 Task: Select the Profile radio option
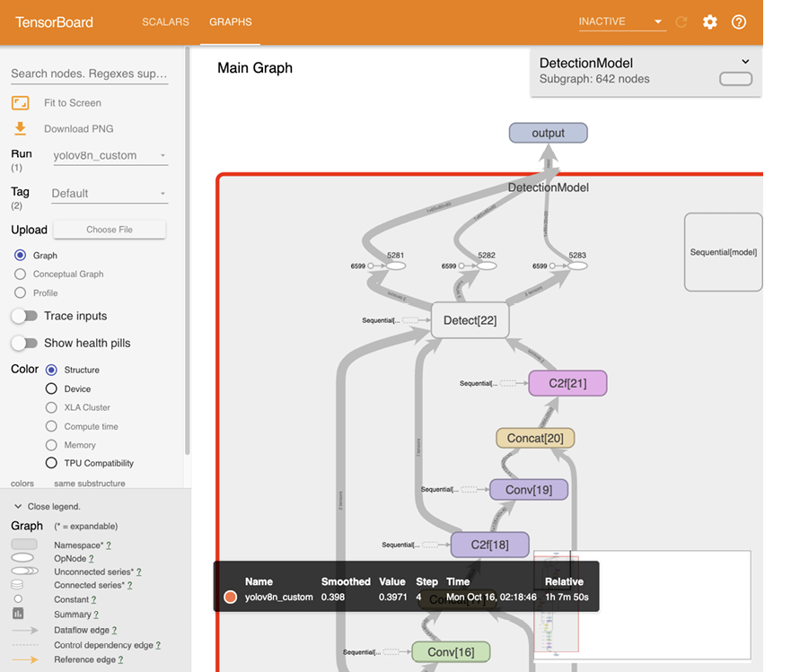pos(20,292)
